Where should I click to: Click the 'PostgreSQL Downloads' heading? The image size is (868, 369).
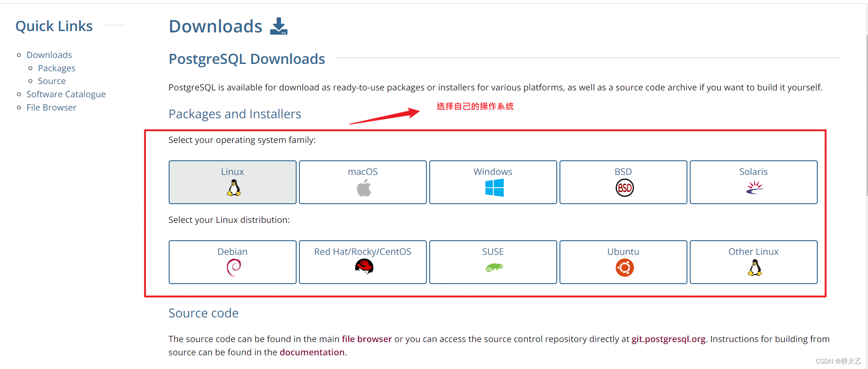(x=247, y=59)
